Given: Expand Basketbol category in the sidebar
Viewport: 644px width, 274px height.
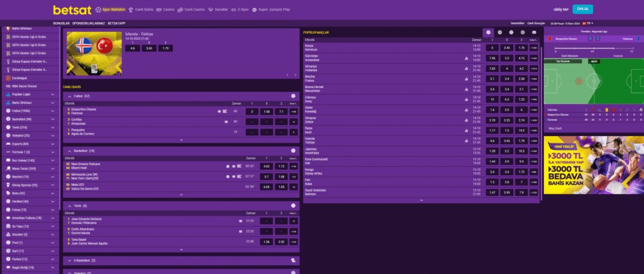Looking at the screenshot, I should coord(30,119).
